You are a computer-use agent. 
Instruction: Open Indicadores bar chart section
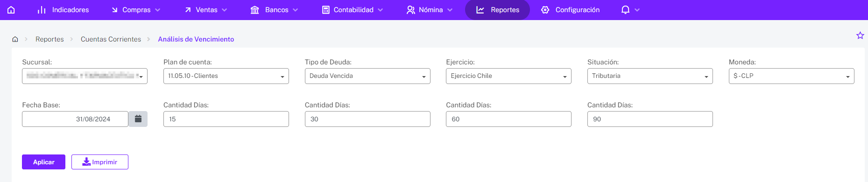[63, 10]
